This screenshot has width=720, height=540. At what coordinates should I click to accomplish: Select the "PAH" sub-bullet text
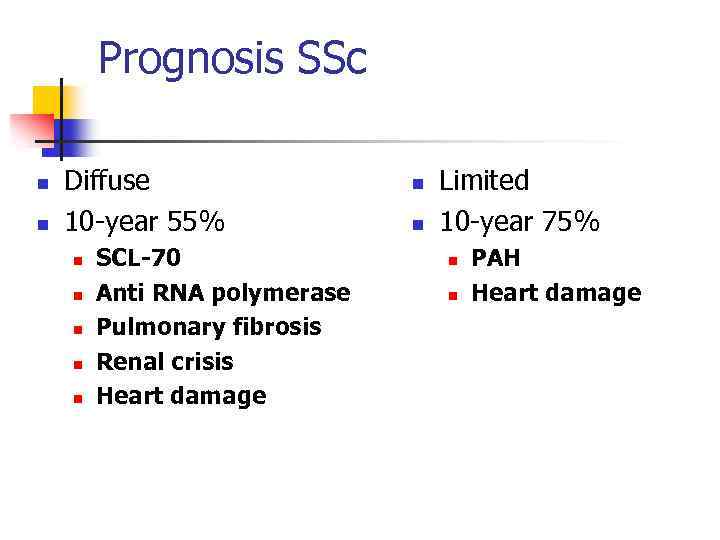(x=495, y=258)
